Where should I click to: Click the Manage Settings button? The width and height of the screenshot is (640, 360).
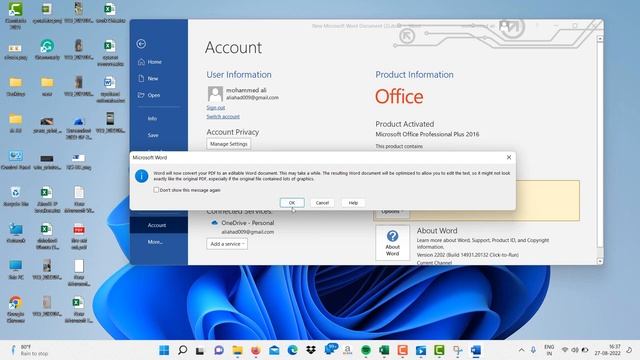tap(229, 144)
